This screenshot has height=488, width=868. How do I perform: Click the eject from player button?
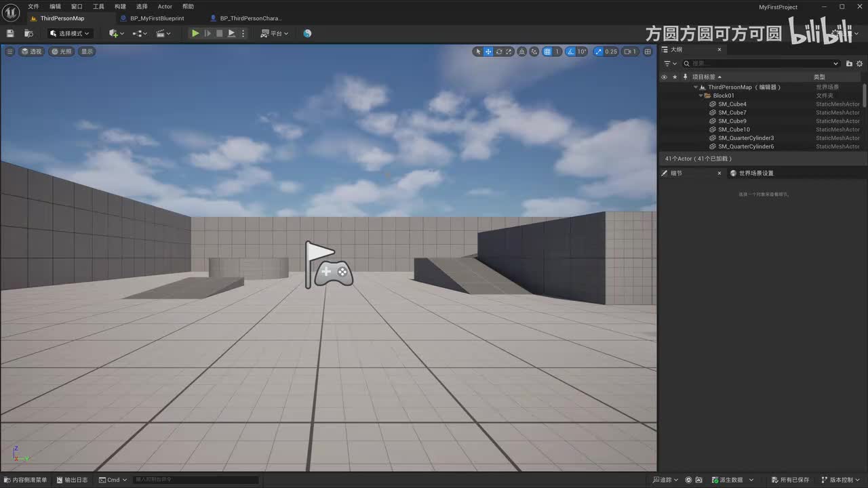pyautogui.click(x=231, y=33)
